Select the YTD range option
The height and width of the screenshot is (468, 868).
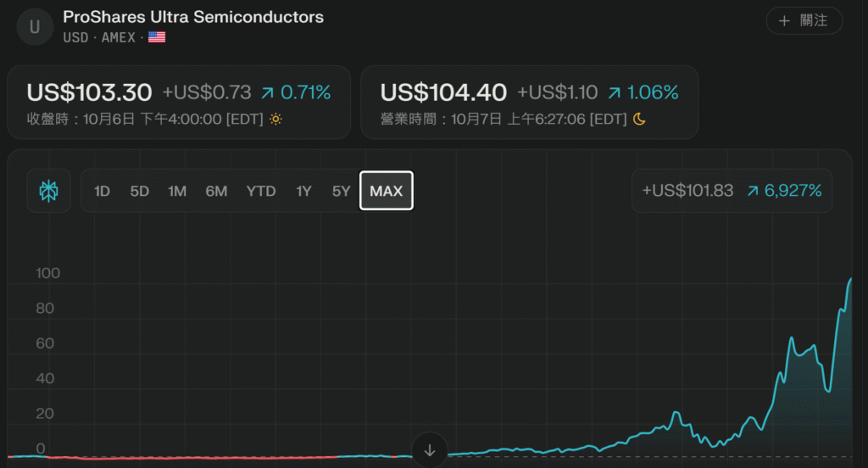261,191
